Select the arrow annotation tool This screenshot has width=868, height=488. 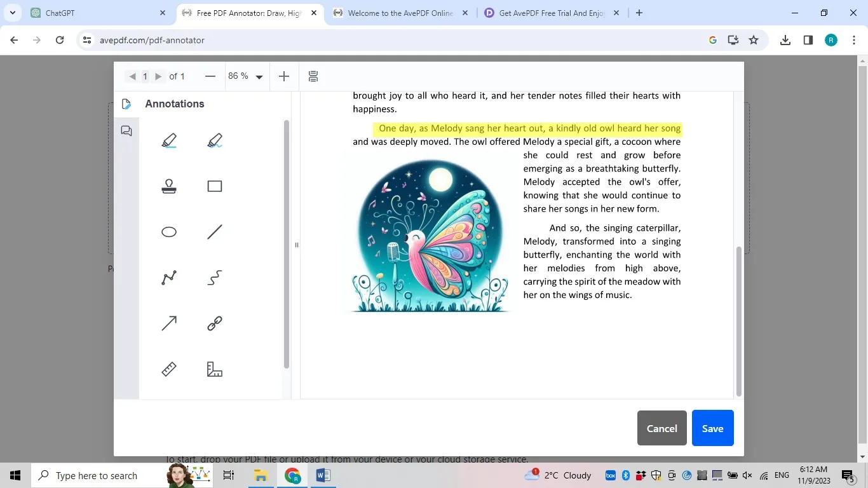pyautogui.click(x=168, y=323)
